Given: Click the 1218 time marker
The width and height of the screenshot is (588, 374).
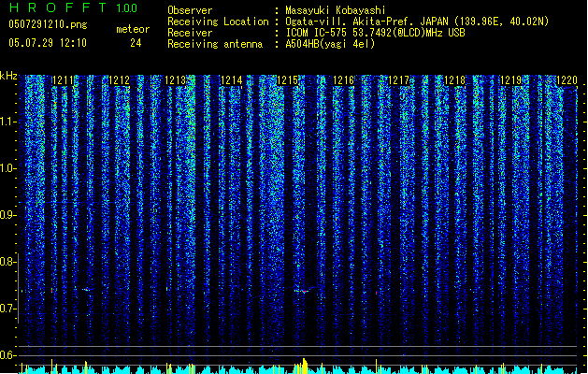Looking at the screenshot, I should pos(454,79).
